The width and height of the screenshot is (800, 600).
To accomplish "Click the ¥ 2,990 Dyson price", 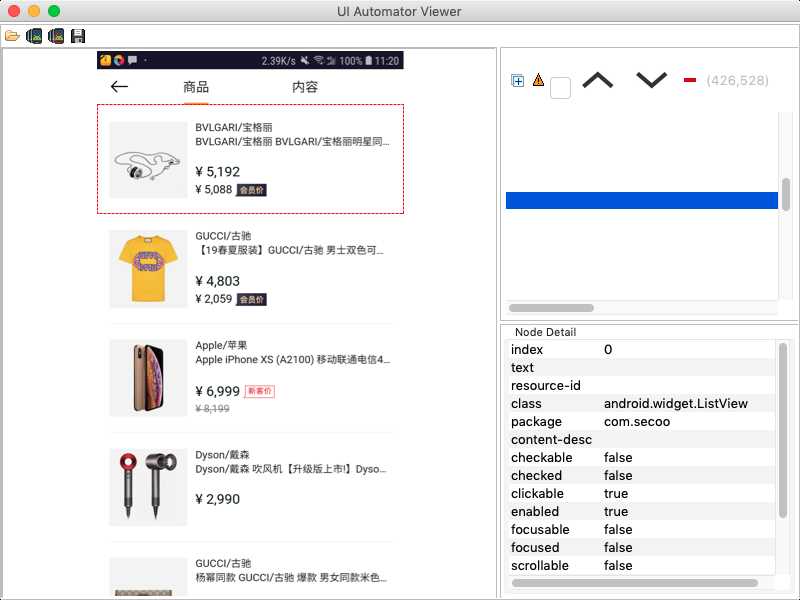I will (218, 499).
